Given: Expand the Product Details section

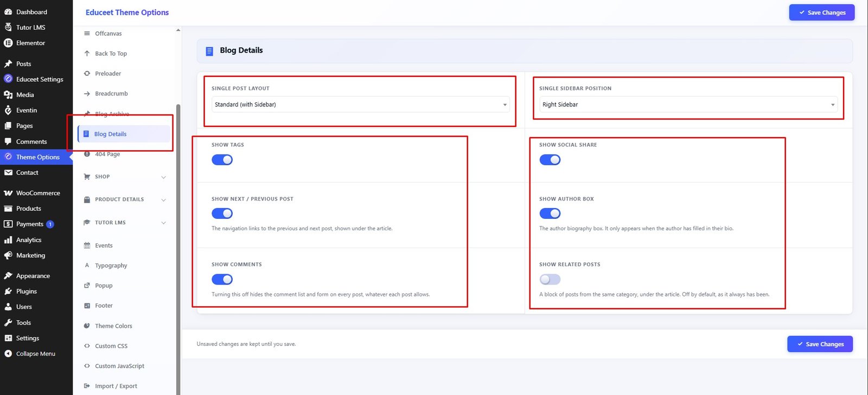Looking at the screenshot, I should (124, 199).
